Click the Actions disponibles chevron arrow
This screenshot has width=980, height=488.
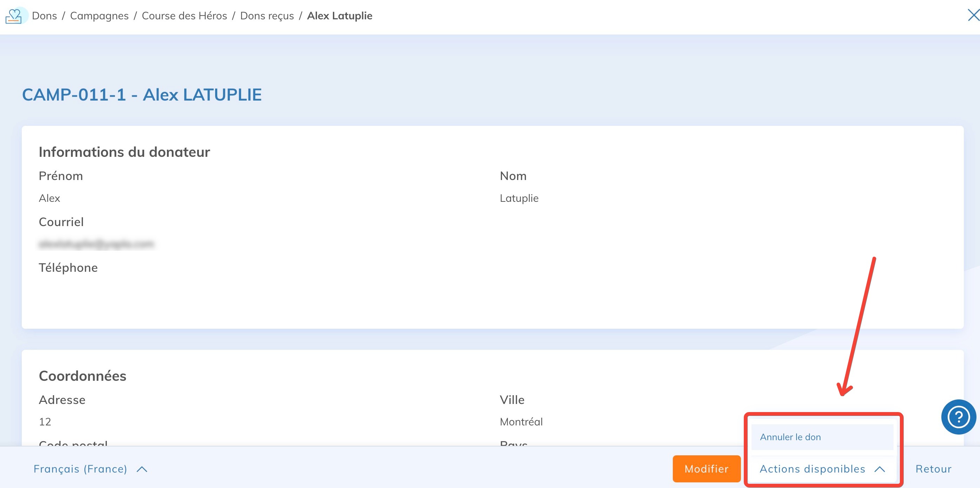tap(879, 469)
